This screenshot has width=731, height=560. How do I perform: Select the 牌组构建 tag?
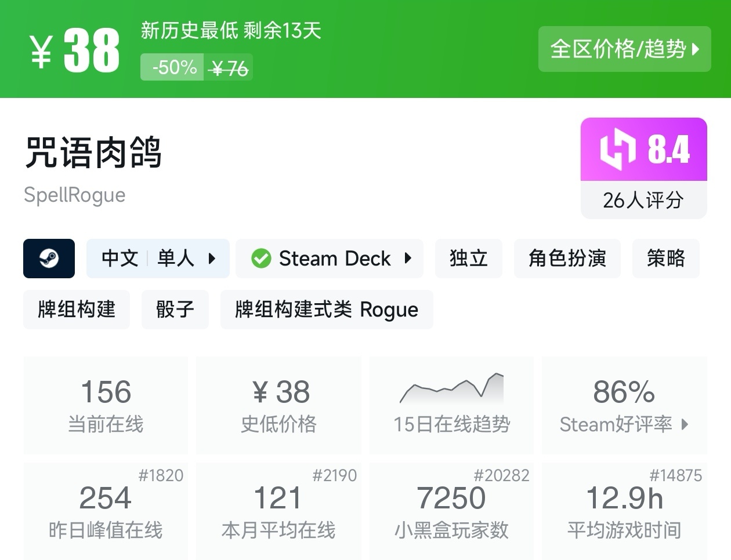pyautogui.click(x=77, y=310)
